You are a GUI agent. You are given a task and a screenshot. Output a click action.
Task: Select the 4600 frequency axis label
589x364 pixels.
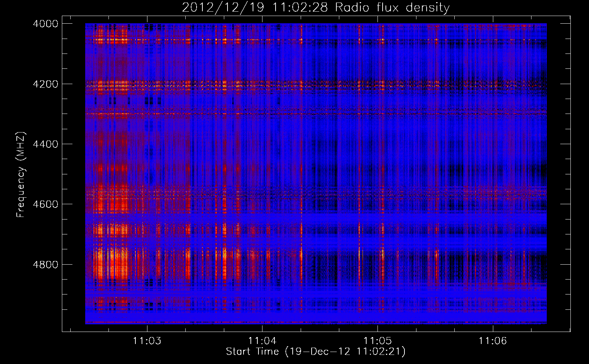click(x=46, y=204)
